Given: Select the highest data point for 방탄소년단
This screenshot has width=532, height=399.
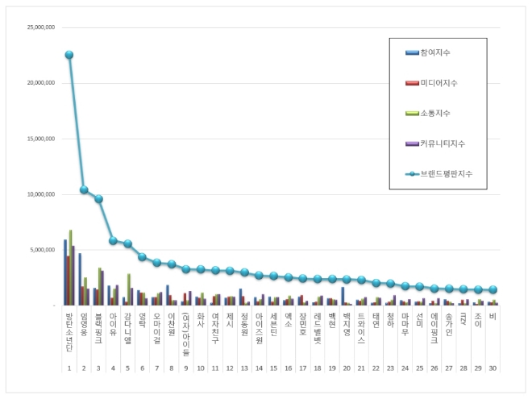Looking at the screenshot, I should click(69, 55).
